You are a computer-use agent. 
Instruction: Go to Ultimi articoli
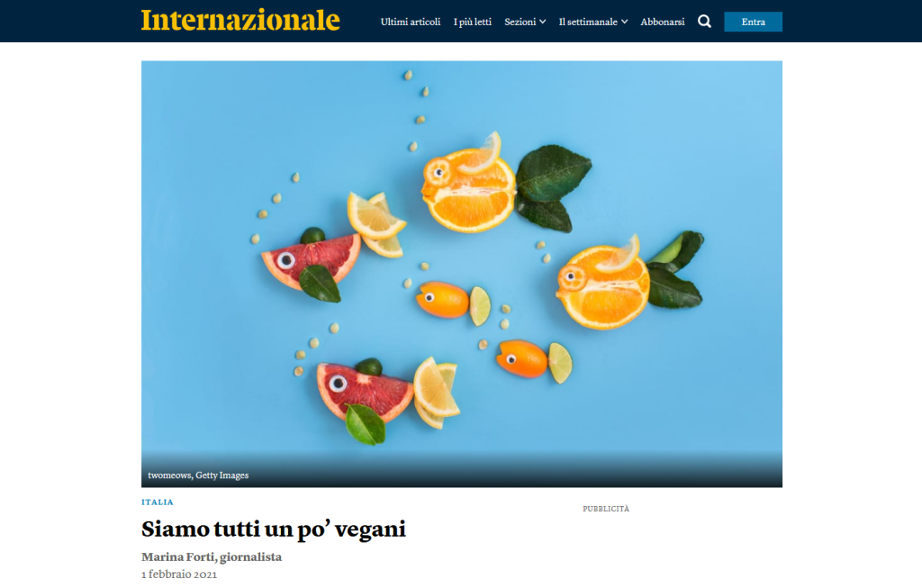(411, 22)
